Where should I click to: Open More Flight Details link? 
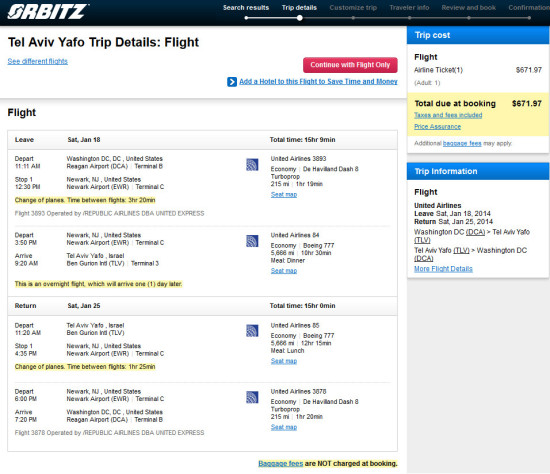click(443, 269)
